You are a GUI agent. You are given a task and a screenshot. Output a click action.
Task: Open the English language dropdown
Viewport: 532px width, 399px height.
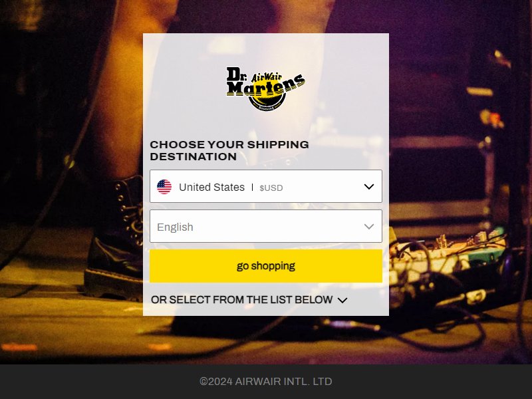[266, 226]
